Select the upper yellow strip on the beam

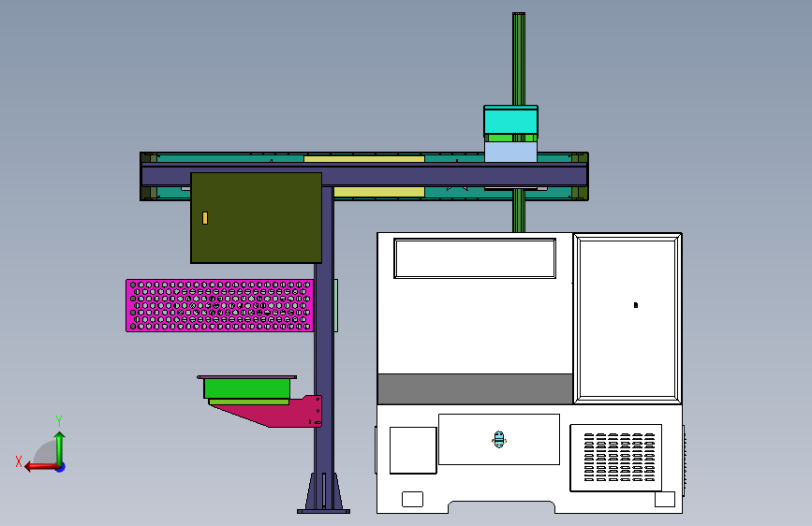click(x=364, y=159)
